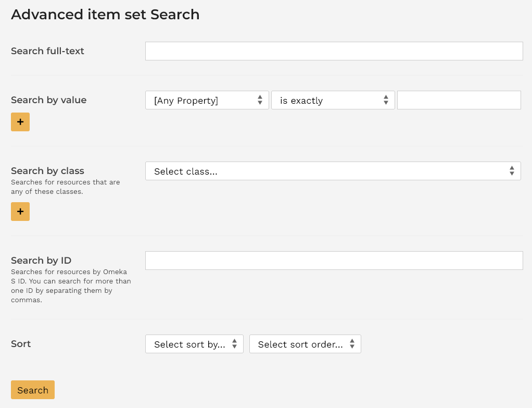Viewport: 532px width, 408px height.
Task: Click the value text field beside 'is exactly'
Action: click(459, 100)
